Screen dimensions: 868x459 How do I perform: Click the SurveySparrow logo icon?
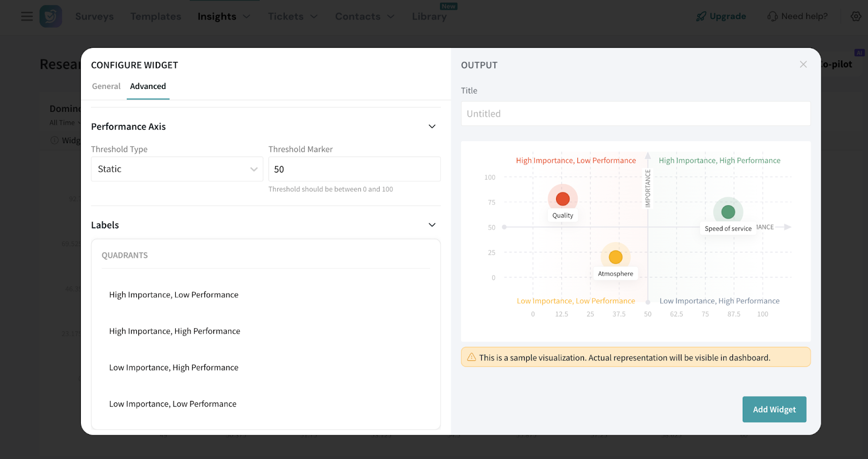pyautogui.click(x=50, y=16)
